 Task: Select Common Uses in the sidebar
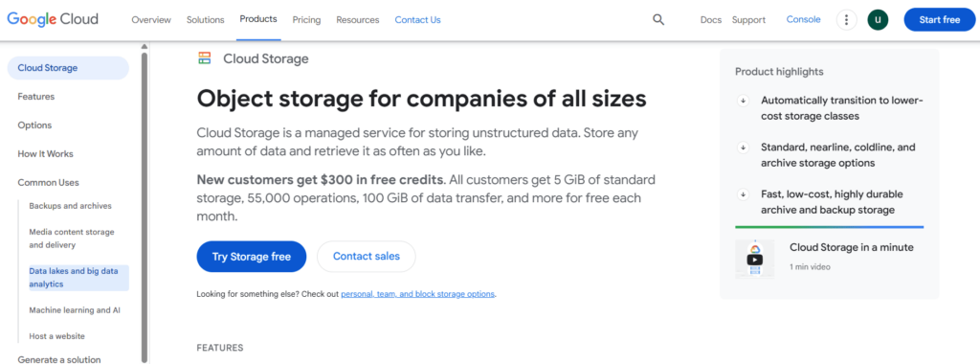click(x=48, y=183)
